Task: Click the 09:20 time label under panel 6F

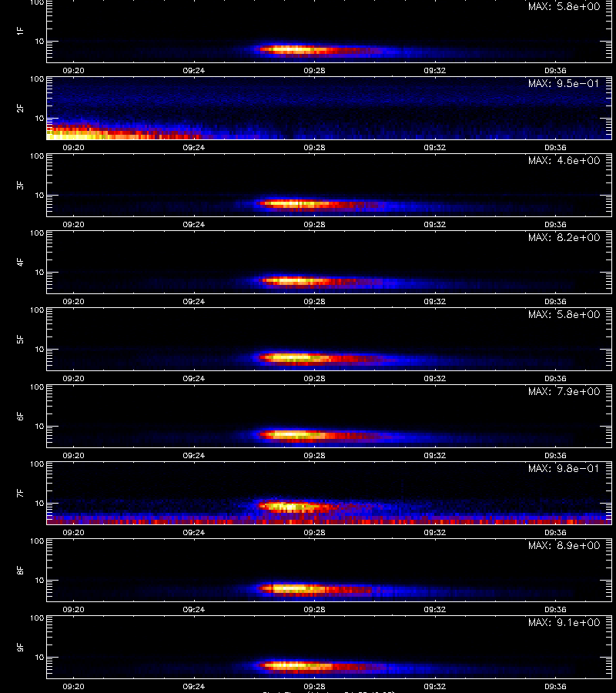Action: tap(73, 456)
